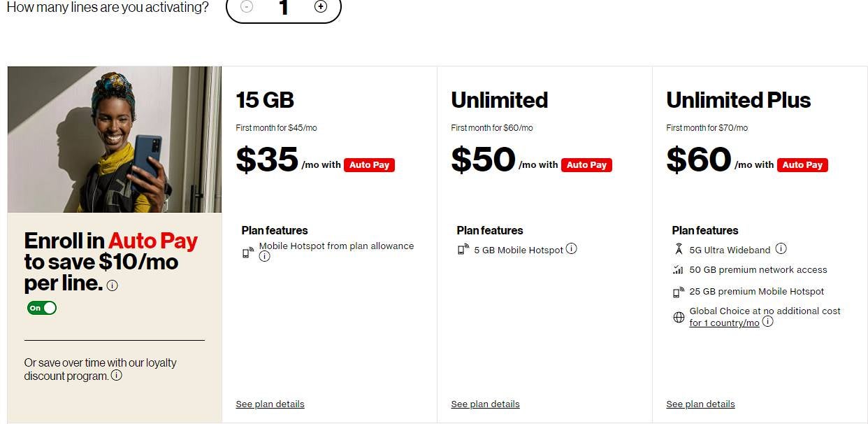Click the info icon next to Auto Pay savings text

113,285
